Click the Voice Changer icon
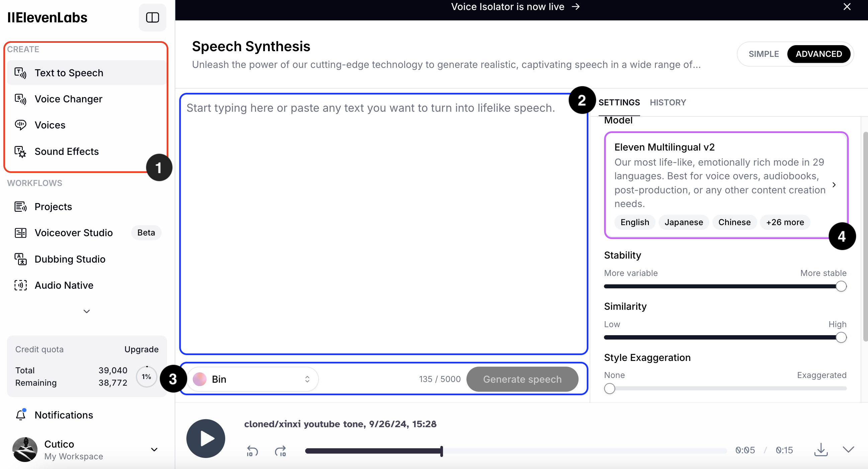The height and width of the screenshot is (469, 868). click(x=20, y=99)
